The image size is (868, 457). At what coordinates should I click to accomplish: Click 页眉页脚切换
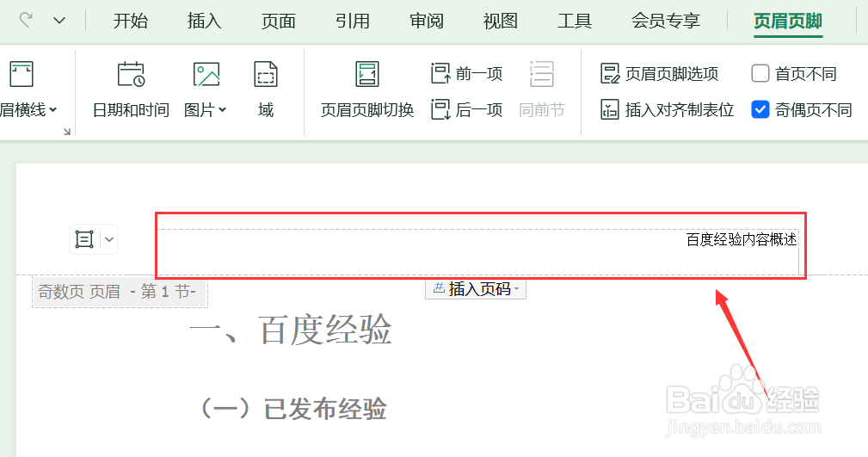coord(367,90)
